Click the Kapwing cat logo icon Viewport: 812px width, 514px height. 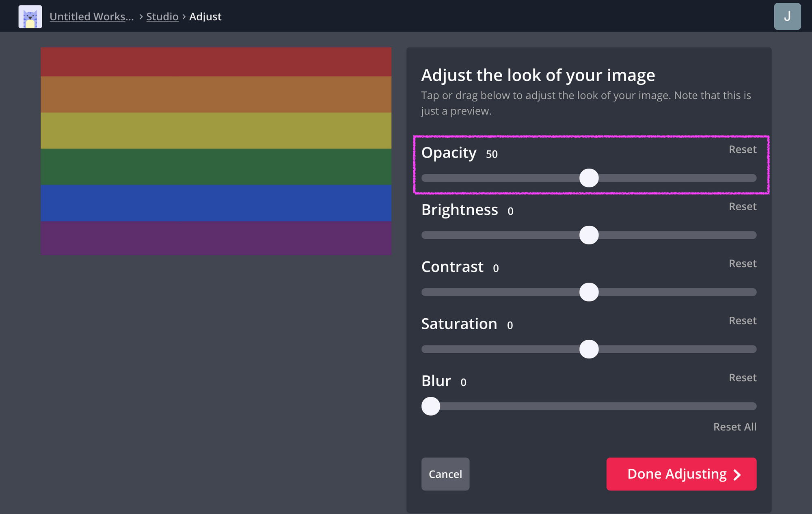click(x=30, y=17)
